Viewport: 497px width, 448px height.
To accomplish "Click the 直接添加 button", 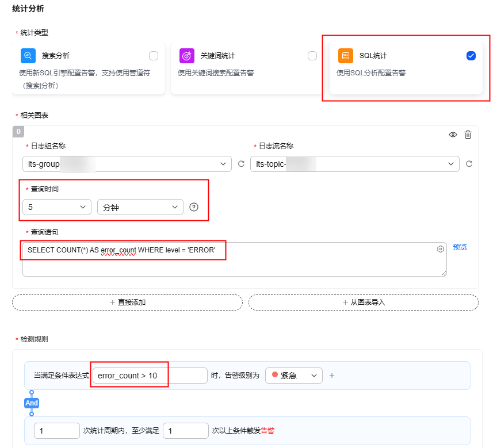I will [128, 303].
